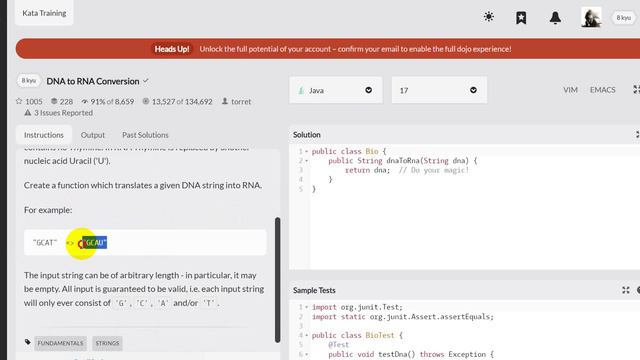Open the 3 Issues Reported link
This screenshot has height=360, width=640.
pos(58,113)
